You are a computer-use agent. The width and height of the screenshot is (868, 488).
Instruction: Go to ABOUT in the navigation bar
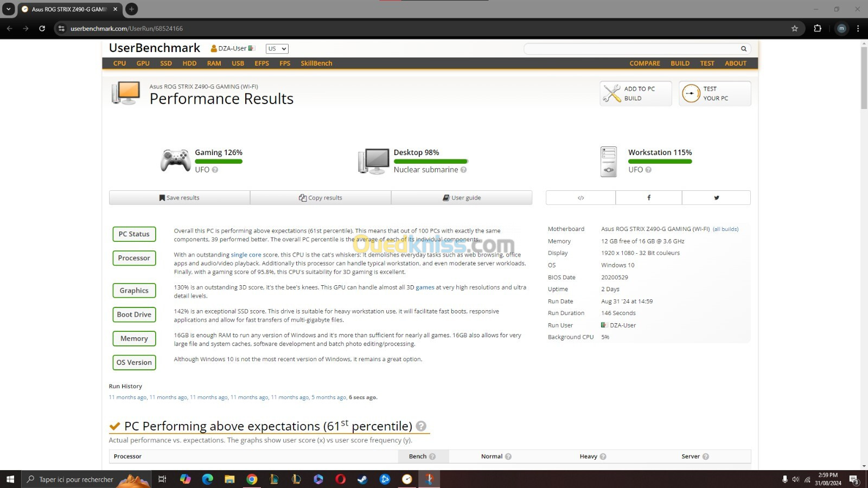point(736,63)
